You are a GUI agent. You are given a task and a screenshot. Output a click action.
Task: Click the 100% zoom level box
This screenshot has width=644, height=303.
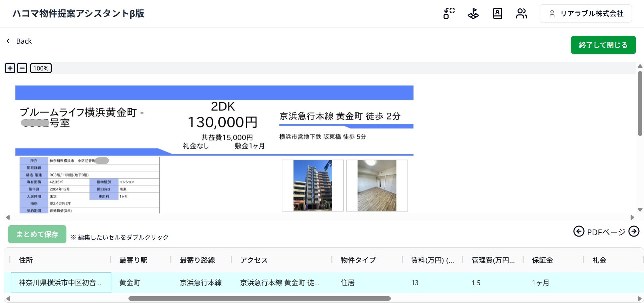point(41,68)
